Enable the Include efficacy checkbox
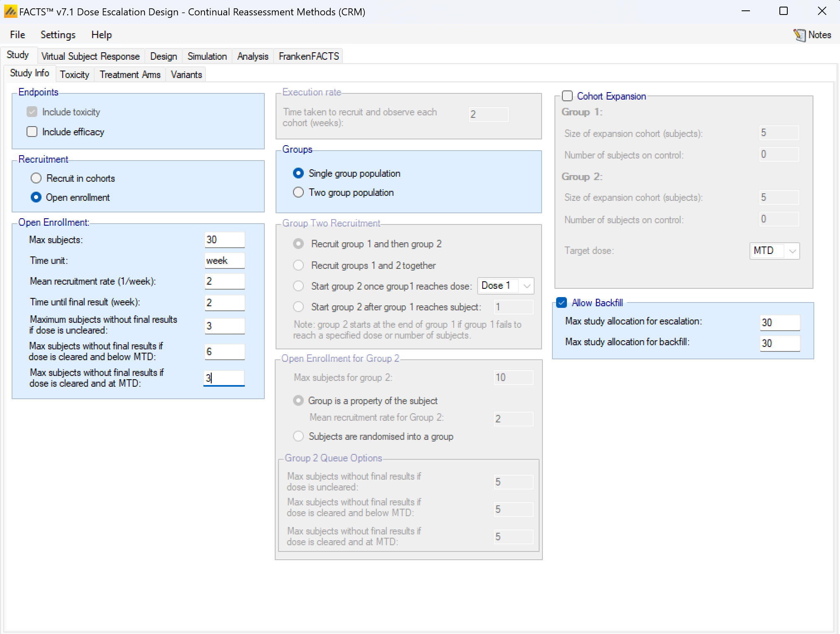 32,132
